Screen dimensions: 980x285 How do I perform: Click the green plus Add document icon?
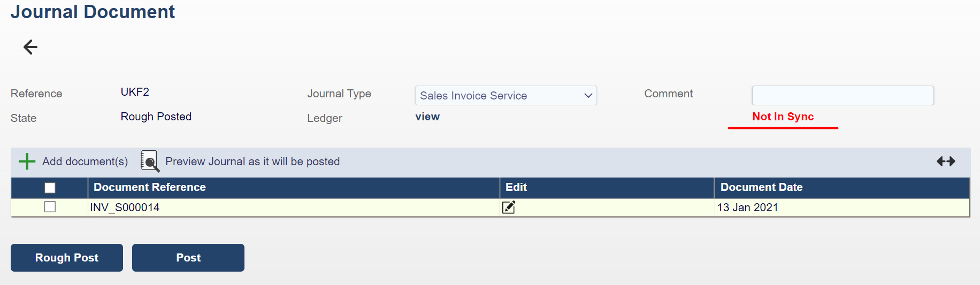[x=27, y=161]
